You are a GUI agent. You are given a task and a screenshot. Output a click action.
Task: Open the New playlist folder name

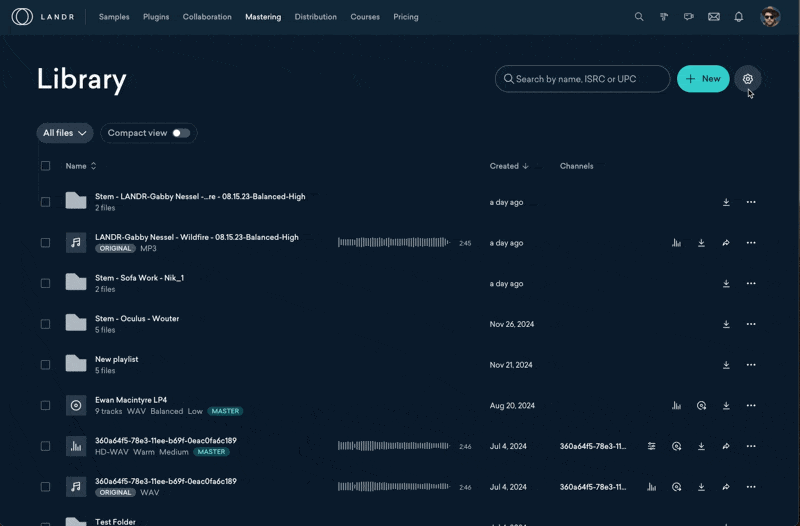pos(116,359)
